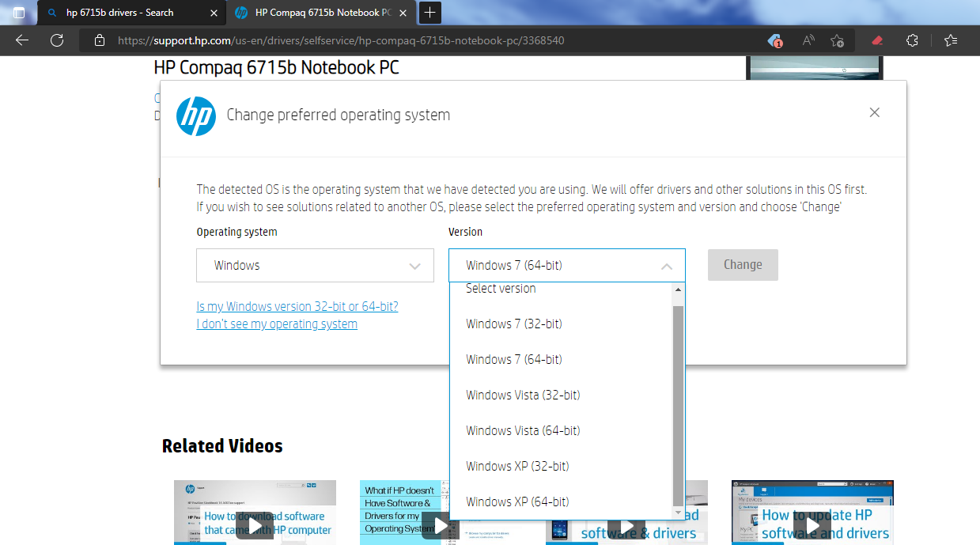Collapse the Version dropdown showing Windows 7 (64-bit)
Viewport: 980px width, 545px height.
[x=566, y=266]
